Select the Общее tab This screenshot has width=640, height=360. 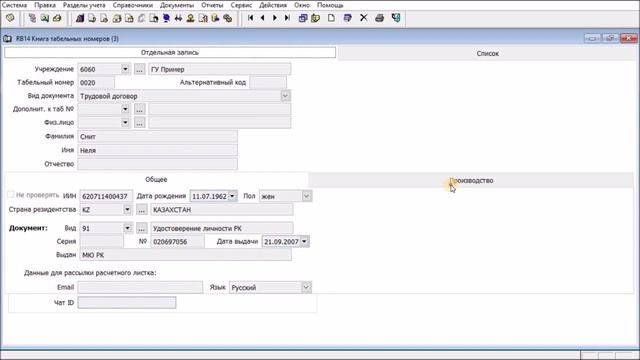[x=156, y=179]
